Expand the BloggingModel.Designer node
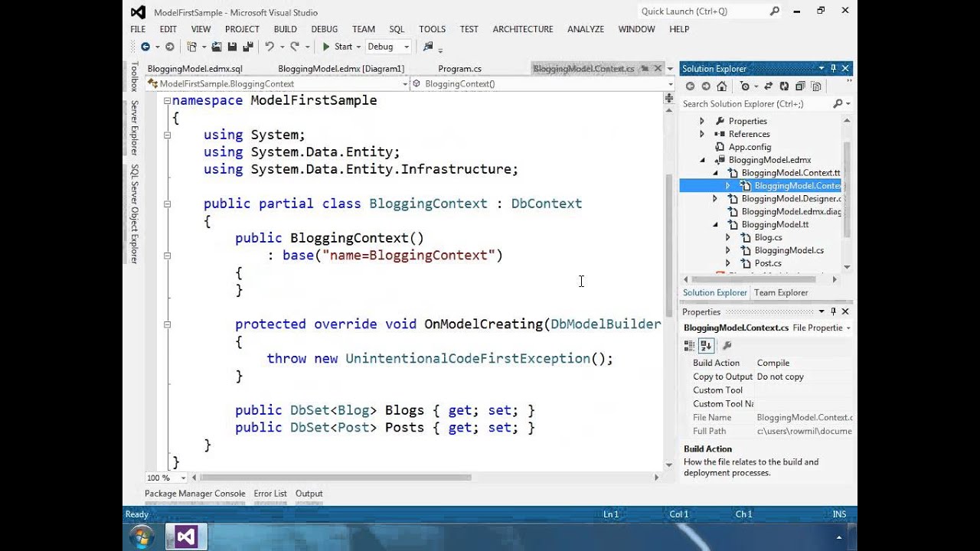 tap(715, 199)
